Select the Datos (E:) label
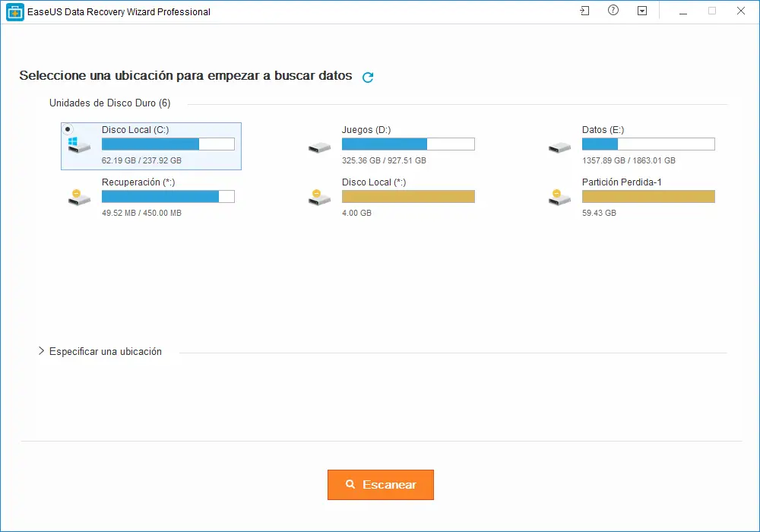760x532 pixels. 603,129
